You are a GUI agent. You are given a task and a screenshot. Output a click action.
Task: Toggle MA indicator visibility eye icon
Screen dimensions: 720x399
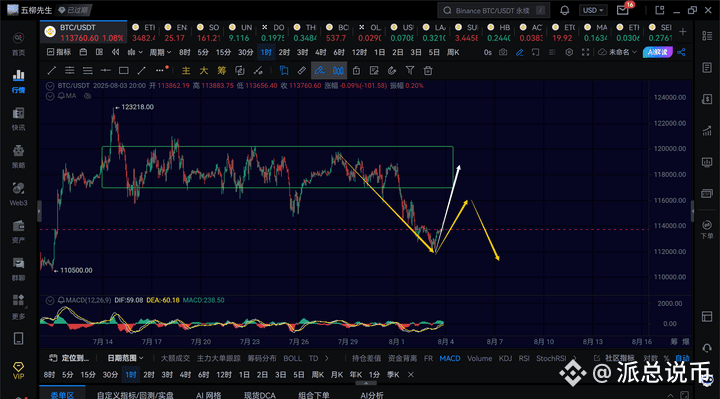[87, 96]
